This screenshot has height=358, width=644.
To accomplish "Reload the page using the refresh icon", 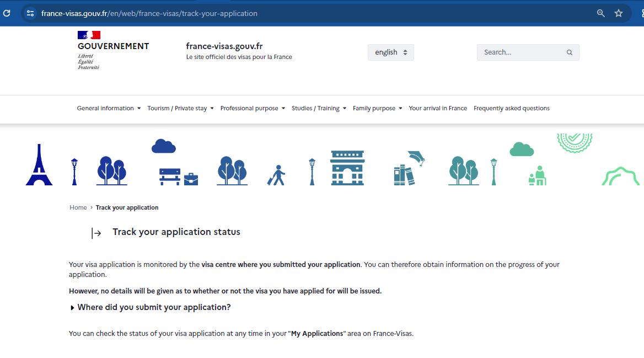I will point(7,13).
